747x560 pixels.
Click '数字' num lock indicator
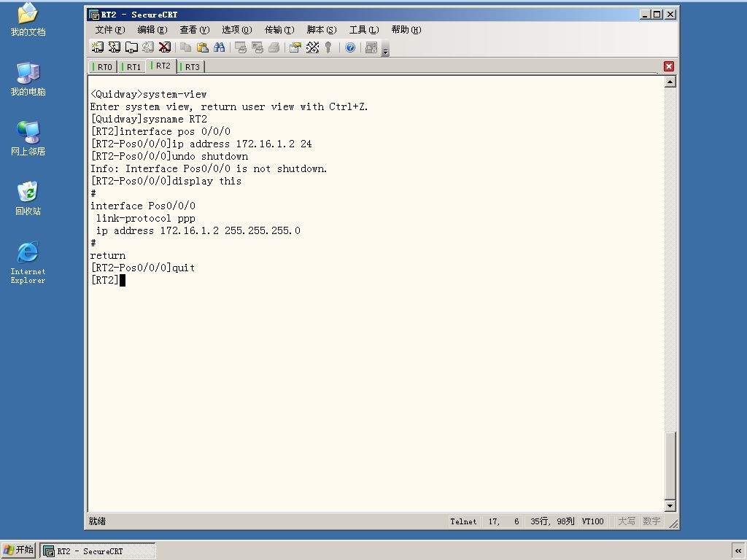coord(651,521)
